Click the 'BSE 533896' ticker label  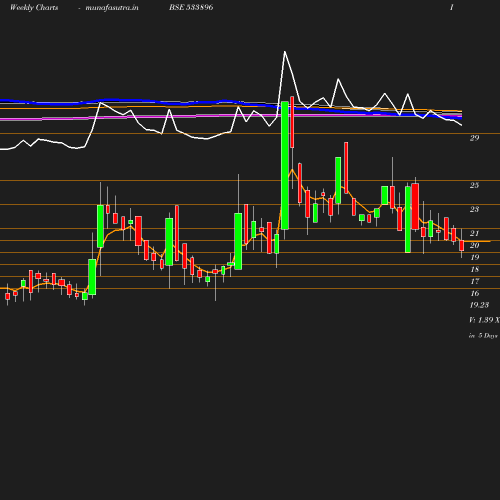coord(191,7)
